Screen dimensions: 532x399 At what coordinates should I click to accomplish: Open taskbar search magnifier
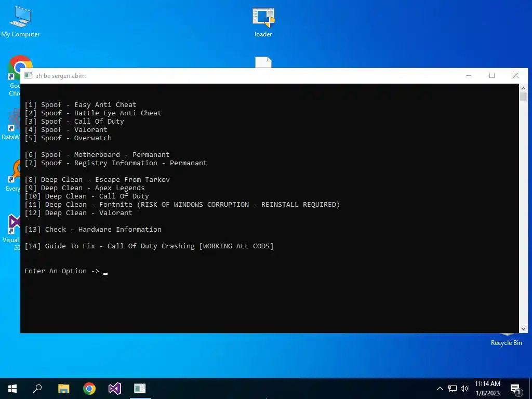[37, 389]
